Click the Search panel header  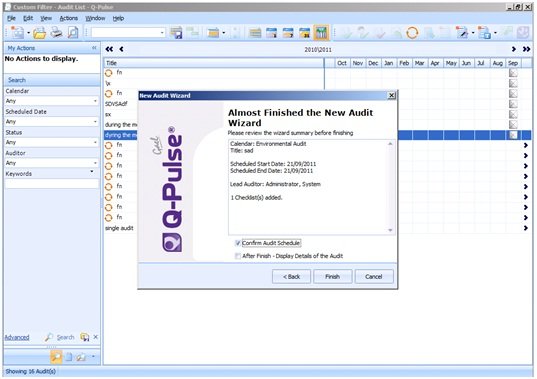(x=52, y=80)
